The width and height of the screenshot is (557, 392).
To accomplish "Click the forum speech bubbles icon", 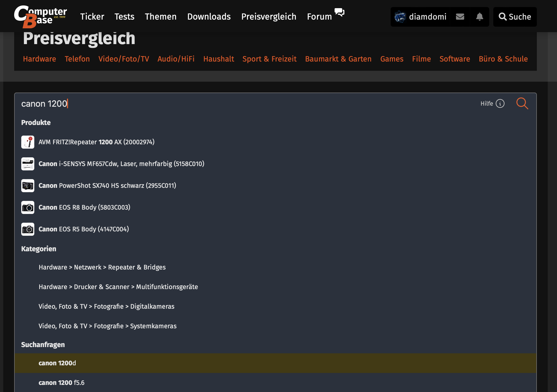I will click(x=339, y=12).
